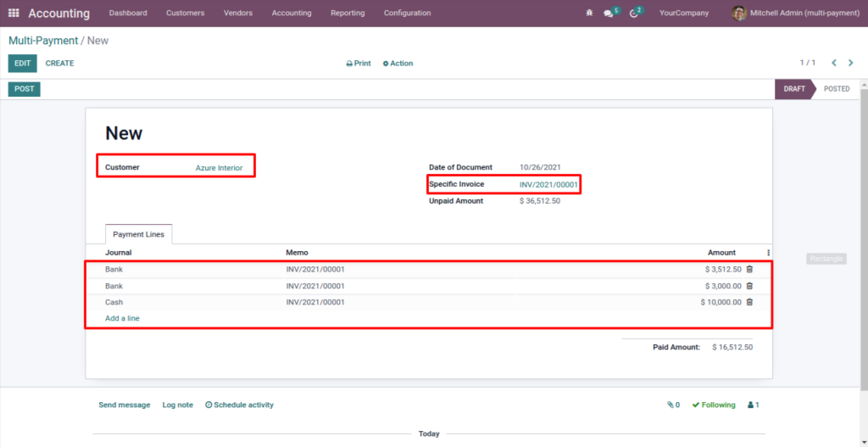Select the DRAFT status stage
The image size is (868, 447).
coord(793,88)
